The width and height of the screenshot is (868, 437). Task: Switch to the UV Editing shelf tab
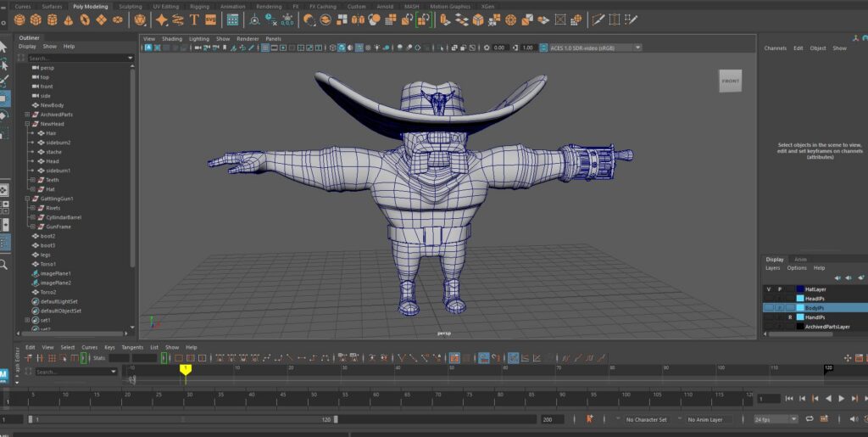165,7
